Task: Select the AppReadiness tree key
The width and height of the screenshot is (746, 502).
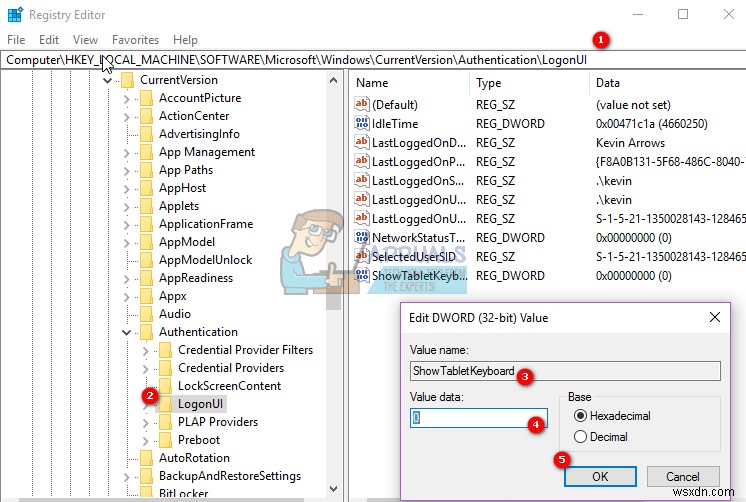Action: (x=196, y=278)
